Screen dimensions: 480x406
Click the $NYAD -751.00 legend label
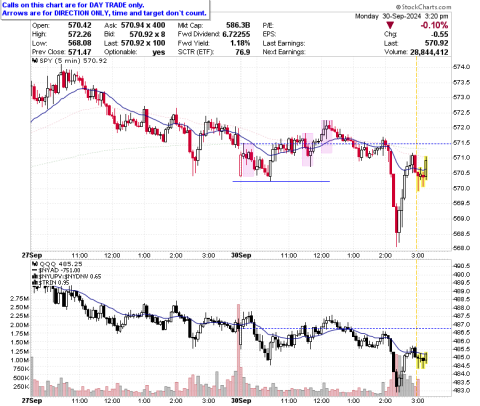tap(59, 270)
